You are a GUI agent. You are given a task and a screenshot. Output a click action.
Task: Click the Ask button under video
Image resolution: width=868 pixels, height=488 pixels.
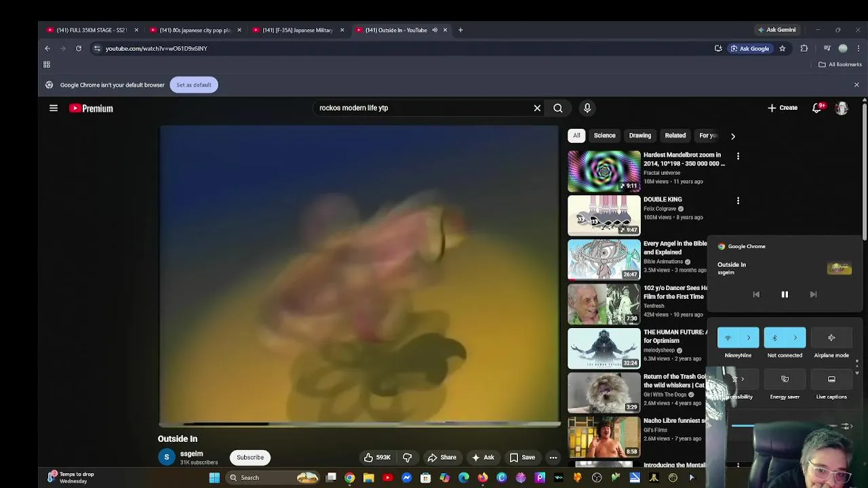(x=483, y=457)
